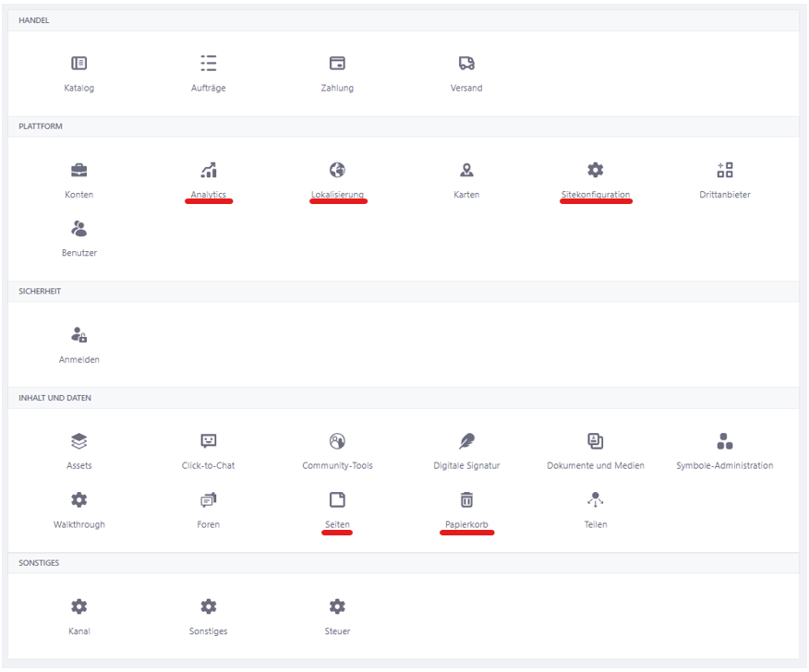Open the Katalog icon under Handel
Image resolution: width=809 pixels, height=672 pixels.
point(78,64)
